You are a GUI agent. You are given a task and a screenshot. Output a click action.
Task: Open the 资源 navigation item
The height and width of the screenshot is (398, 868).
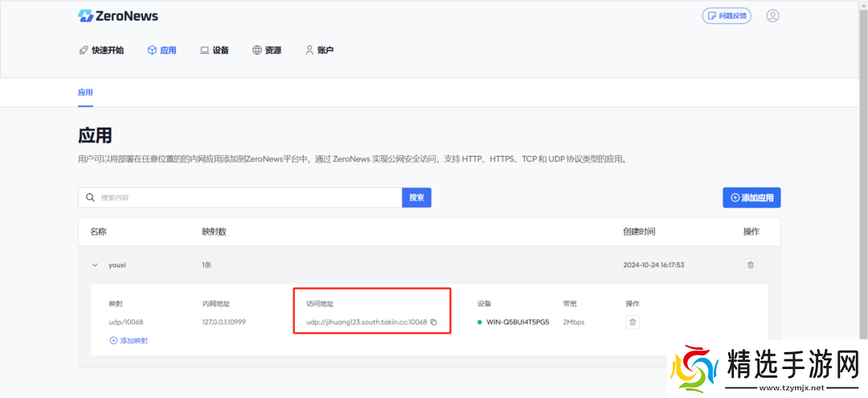click(x=267, y=50)
